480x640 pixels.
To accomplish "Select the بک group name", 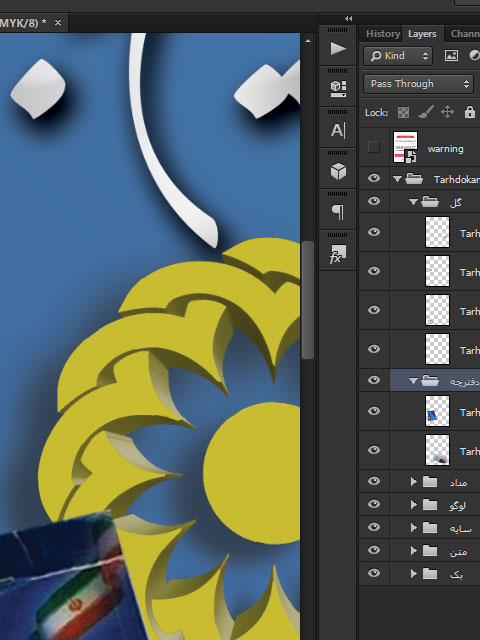I will point(456,575).
